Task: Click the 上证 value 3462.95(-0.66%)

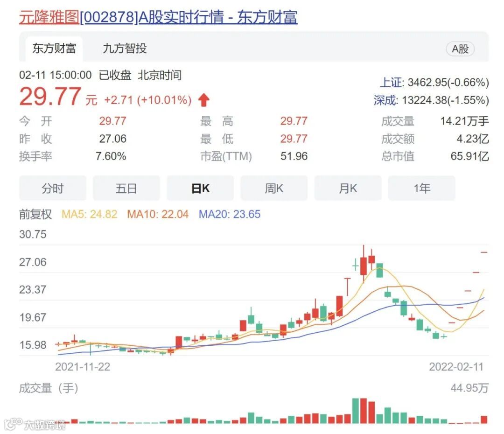Action: [448, 82]
